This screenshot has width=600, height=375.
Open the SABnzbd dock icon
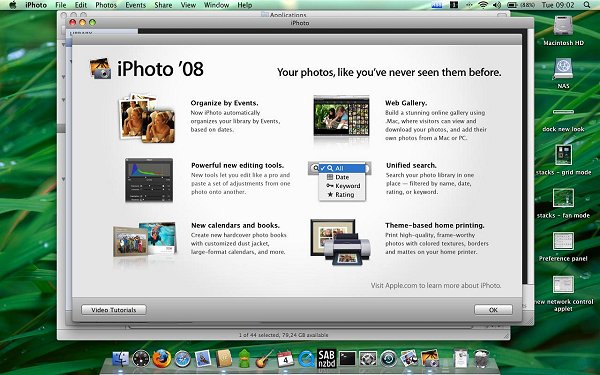326,359
